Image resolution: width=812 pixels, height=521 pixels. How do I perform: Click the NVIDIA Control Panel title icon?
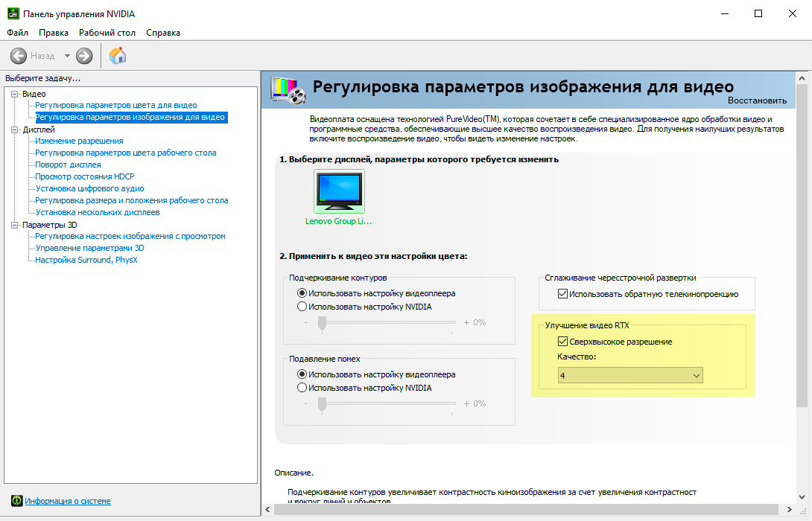13,13
